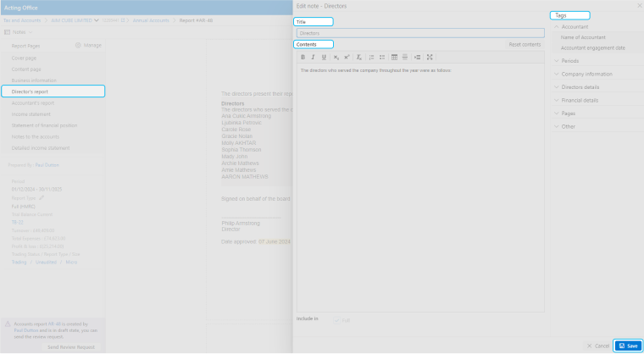Viewport: 644px width, 354px height.
Task: Insert a numbered list
Action: click(x=371, y=57)
